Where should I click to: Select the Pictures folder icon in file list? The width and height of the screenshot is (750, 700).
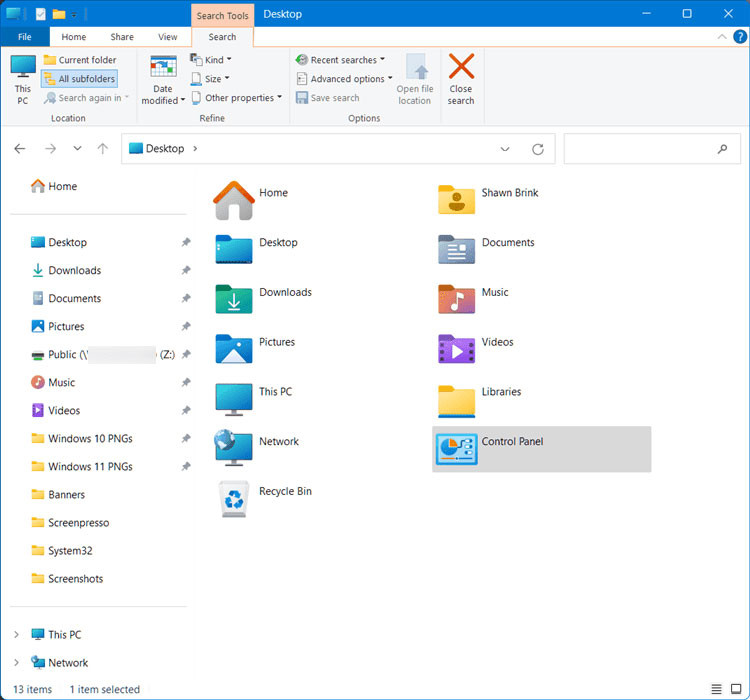233,349
